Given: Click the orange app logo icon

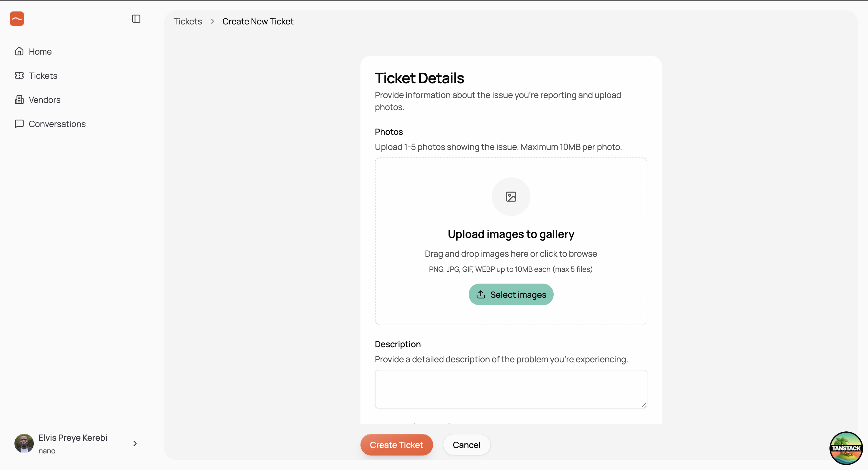Looking at the screenshot, I should tap(17, 19).
